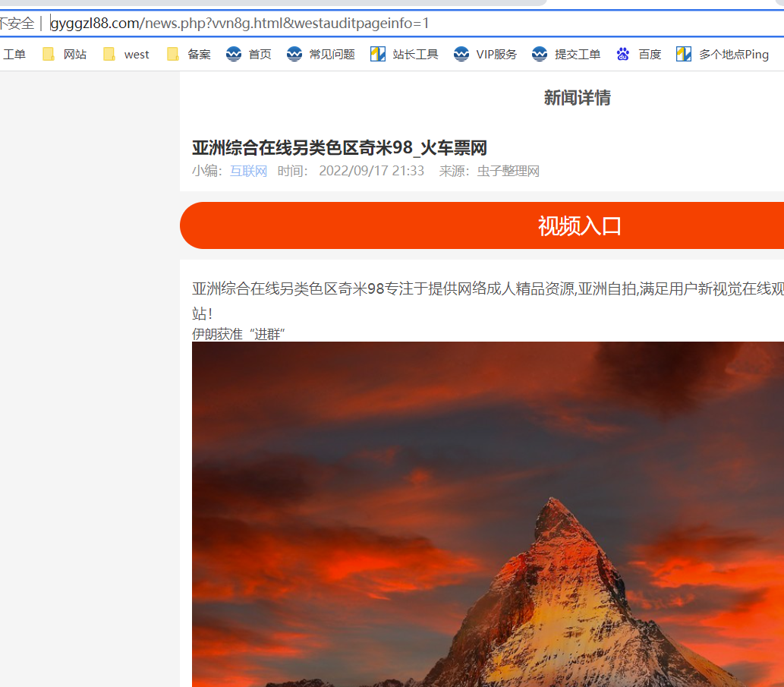Click the west bookmark folder icon
This screenshot has width=784, height=687.
click(x=109, y=54)
